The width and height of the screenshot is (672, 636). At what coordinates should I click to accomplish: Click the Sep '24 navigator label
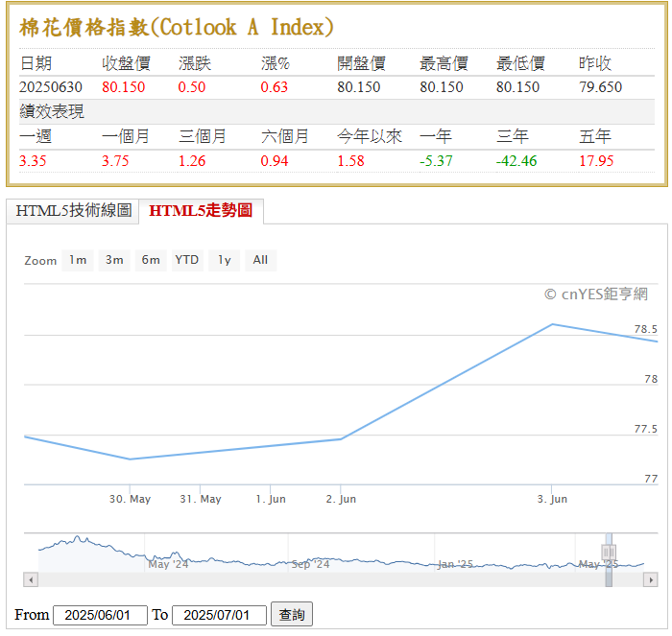coord(310,564)
